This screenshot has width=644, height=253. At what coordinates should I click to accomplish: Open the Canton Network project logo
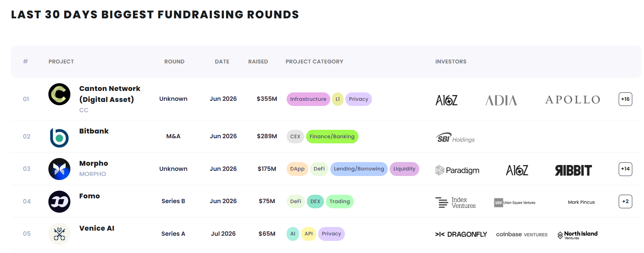[x=59, y=94]
